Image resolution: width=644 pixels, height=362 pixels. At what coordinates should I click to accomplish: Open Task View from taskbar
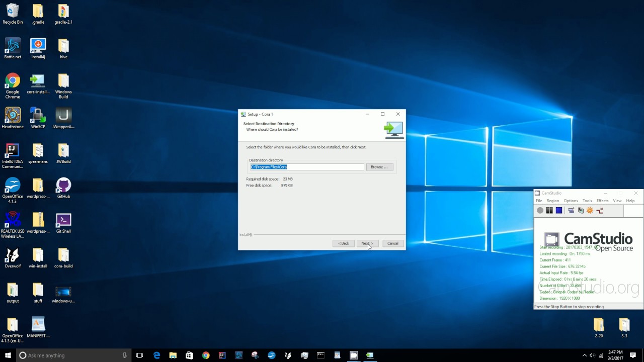(139, 355)
